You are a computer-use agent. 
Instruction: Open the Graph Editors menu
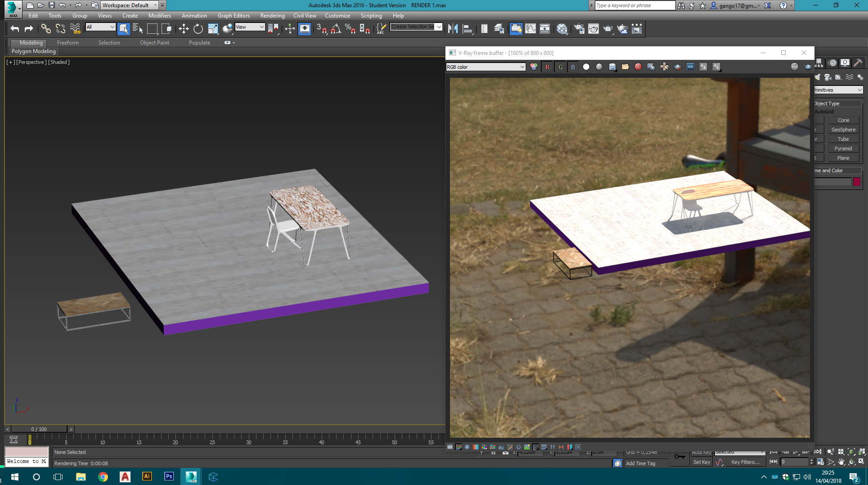click(234, 15)
